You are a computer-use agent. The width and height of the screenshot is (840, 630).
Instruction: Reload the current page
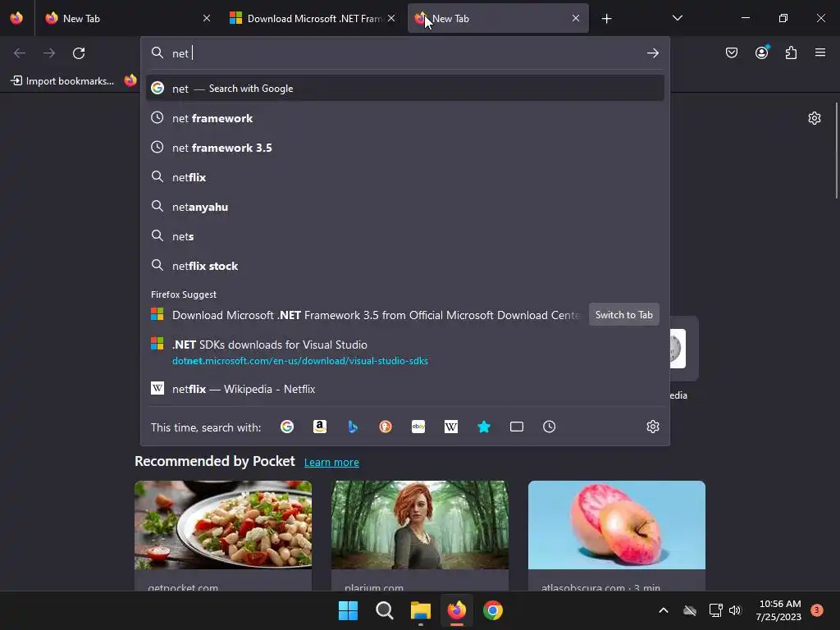click(x=79, y=53)
